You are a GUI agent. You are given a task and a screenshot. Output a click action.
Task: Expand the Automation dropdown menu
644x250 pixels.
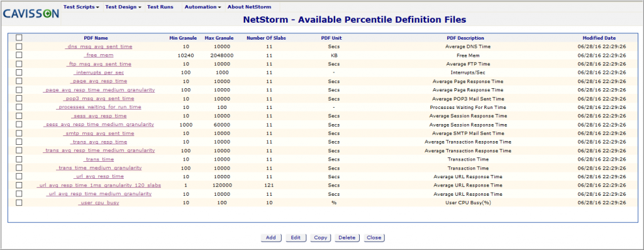(203, 7)
